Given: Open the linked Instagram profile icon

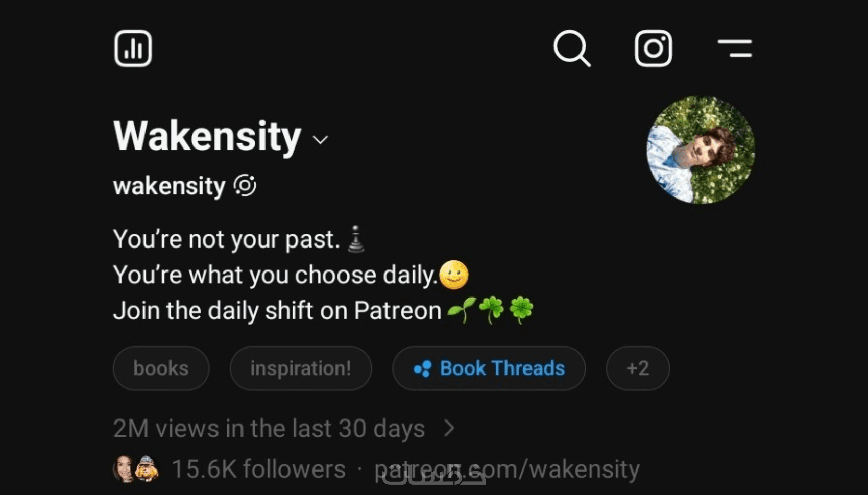Looking at the screenshot, I should [x=653, y=48].
